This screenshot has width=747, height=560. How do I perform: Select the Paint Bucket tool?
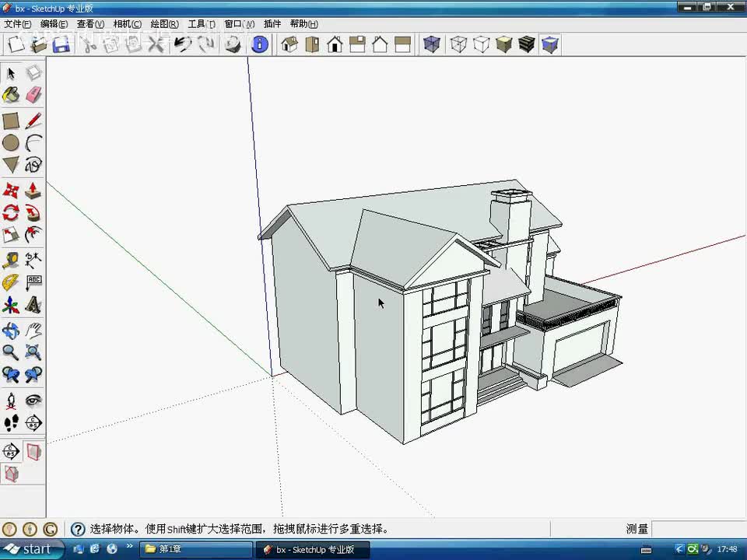(11, 95)
